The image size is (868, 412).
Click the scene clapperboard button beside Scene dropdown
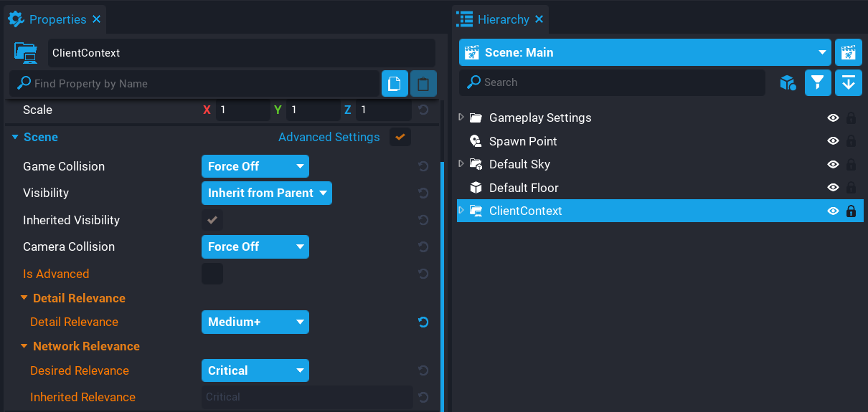click(848, 52)
